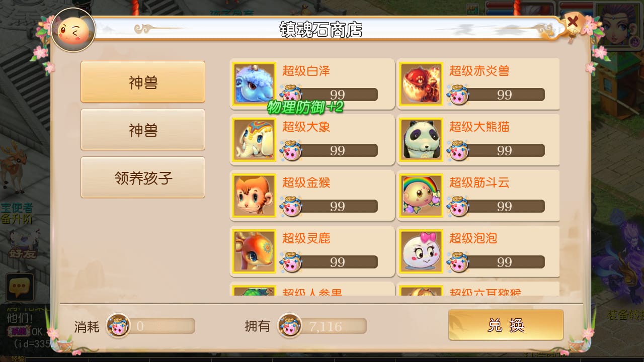The width and height of the screenshot is (644, 362).
Task: Click the 兑换 exchange button
Action: coord(506,325)
